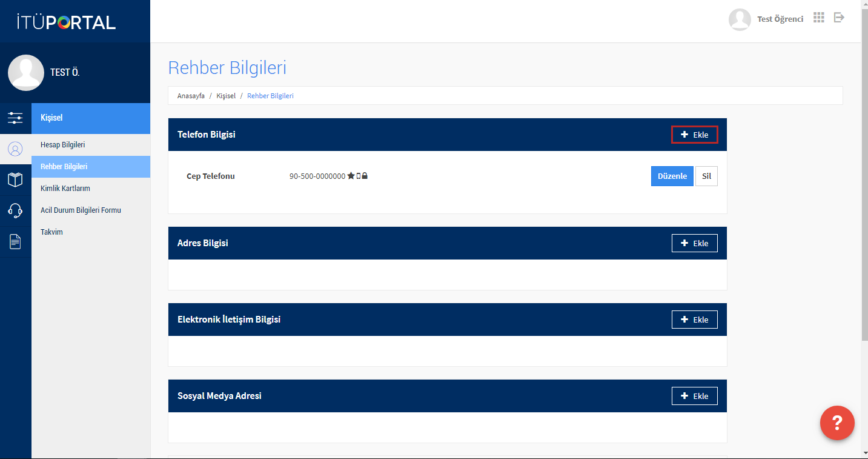This screenshot has width=868, height=459.
Task: Click the logout arrow icon
Action: [839, 18]
